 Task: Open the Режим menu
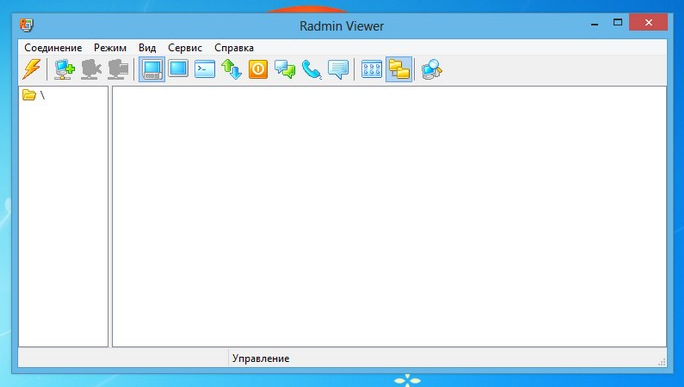pyautogui.click(x=110, y=48)
